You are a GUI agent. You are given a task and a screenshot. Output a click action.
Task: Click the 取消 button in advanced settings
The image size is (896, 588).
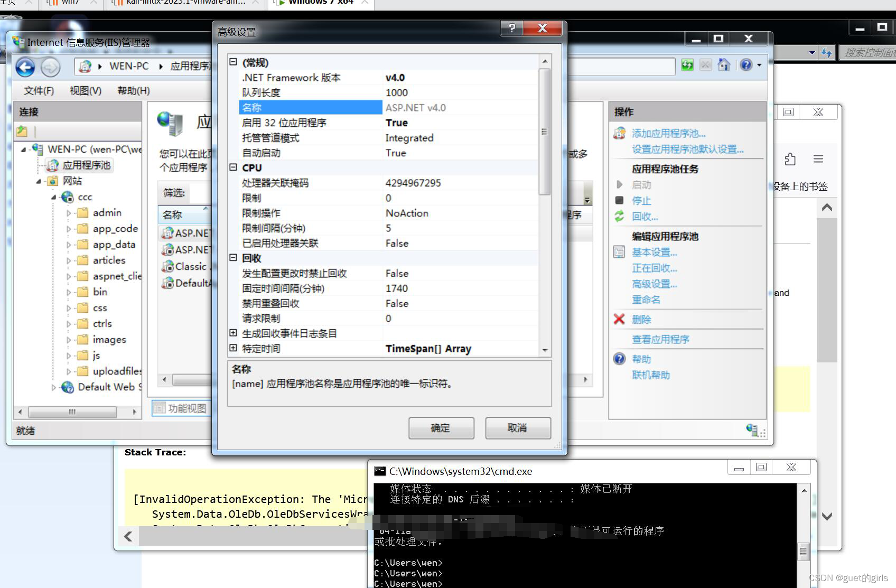[518, 428]
